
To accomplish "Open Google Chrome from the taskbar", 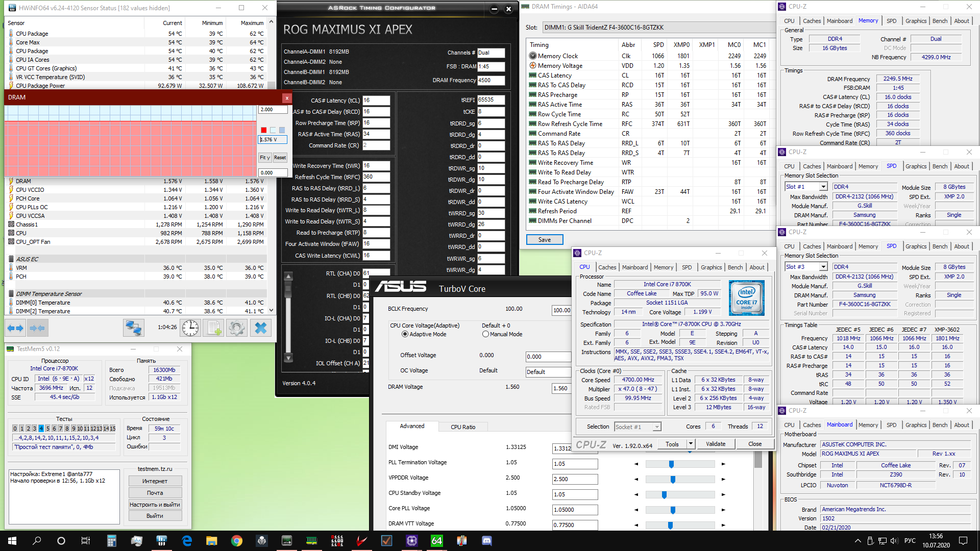I will (x=237, y=541).
